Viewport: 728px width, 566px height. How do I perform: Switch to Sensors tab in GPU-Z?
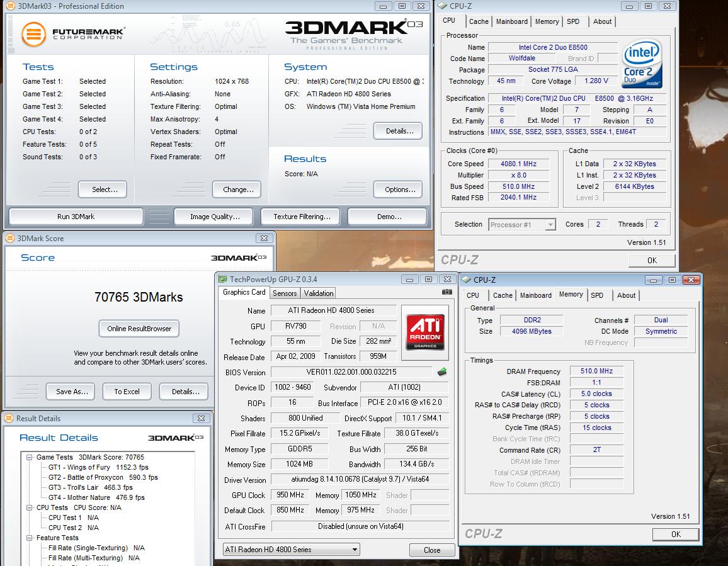click(x=285, y=293)
